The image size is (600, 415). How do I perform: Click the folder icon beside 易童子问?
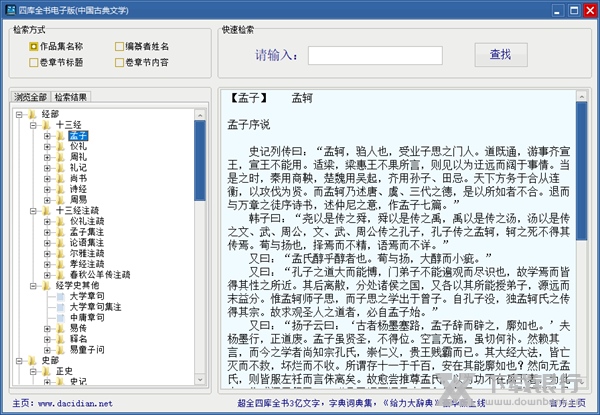(x=60, y=350)
